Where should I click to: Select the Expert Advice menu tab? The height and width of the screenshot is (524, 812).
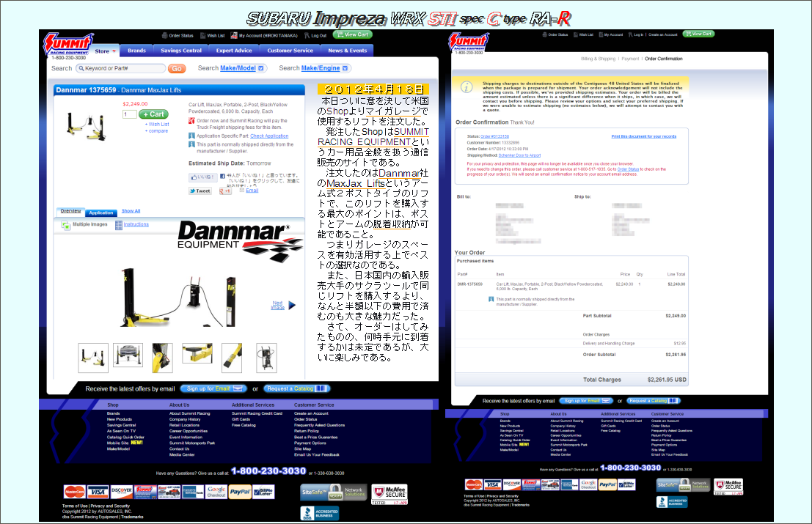click(x=234, y=51)
